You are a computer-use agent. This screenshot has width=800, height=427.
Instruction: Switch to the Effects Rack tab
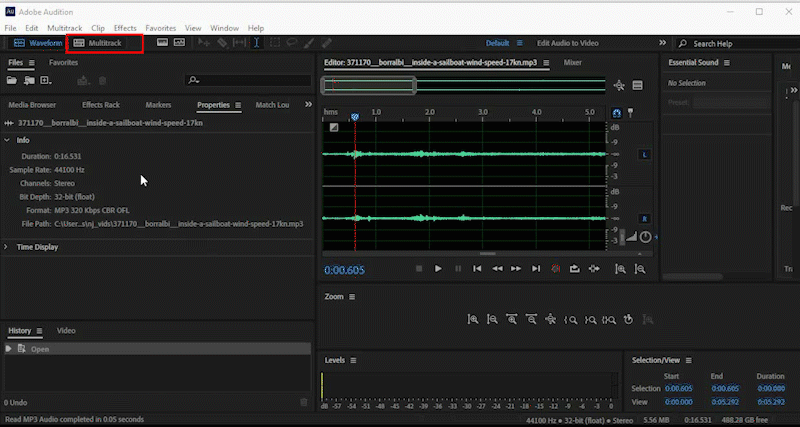tap(101, 105)
